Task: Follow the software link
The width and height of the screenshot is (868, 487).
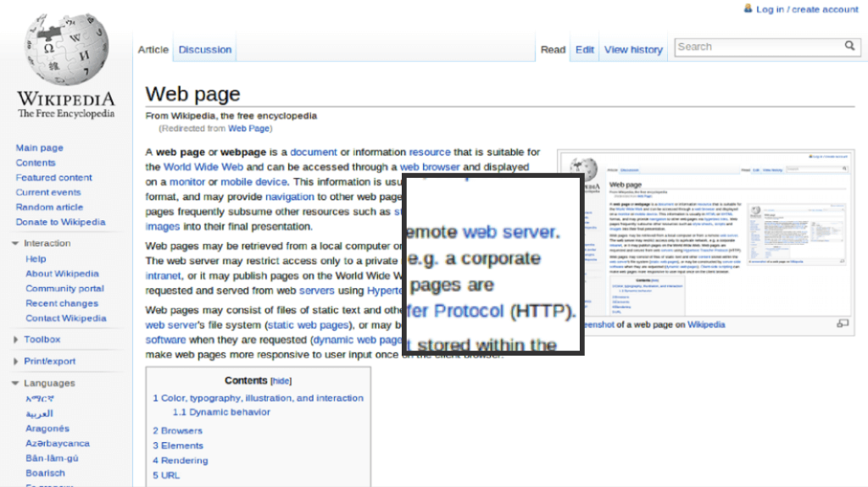Action: (165, 340)
